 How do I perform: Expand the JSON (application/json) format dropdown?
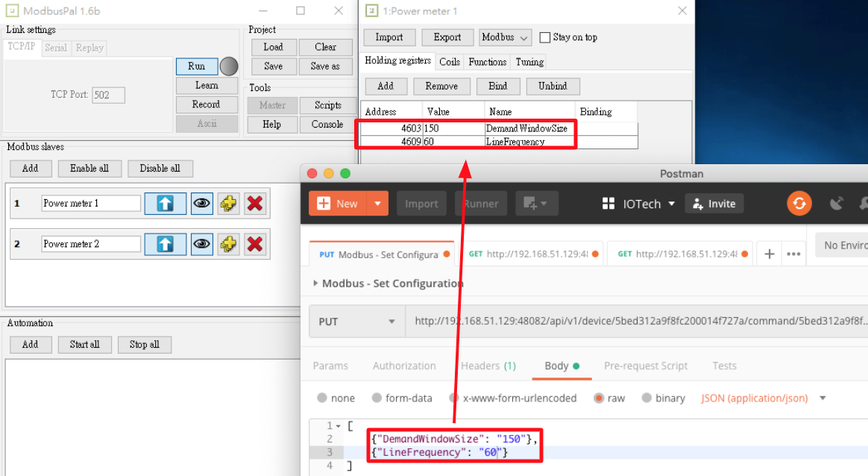[x=823, y=398]
